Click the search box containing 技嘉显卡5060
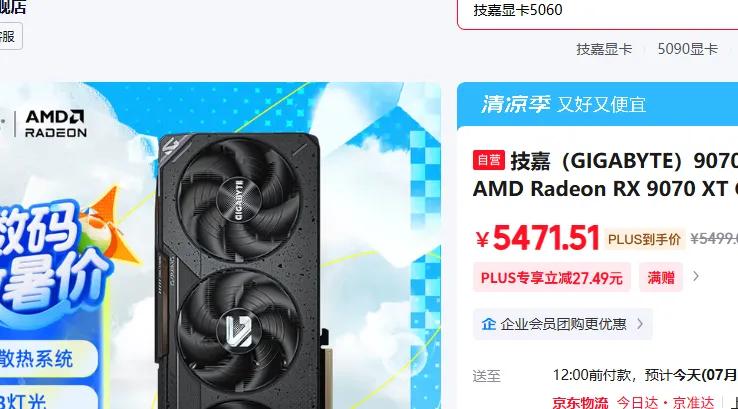This screenshot has height=409, width=738. (x=598, y=12)
